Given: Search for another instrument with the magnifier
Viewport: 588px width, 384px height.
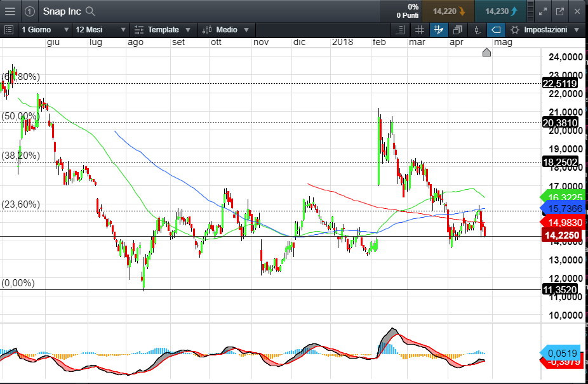Looking at the screenshot, I should click(x=90, y=11).
